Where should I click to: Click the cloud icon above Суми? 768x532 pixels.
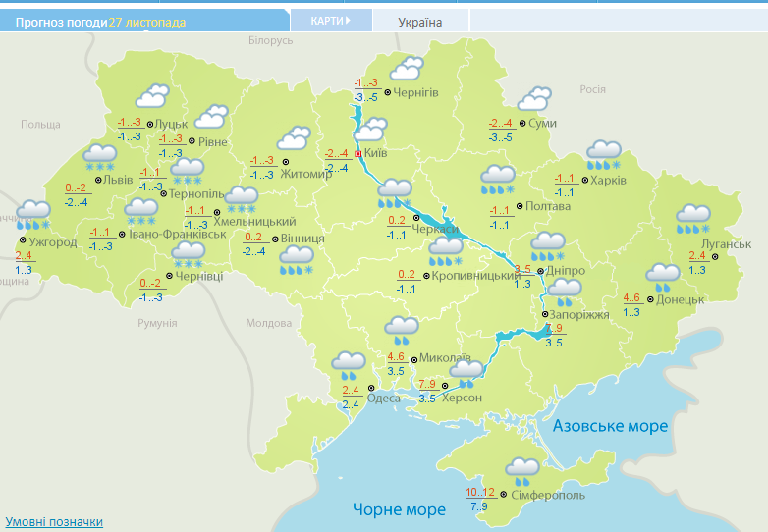(x=534, y=100)
